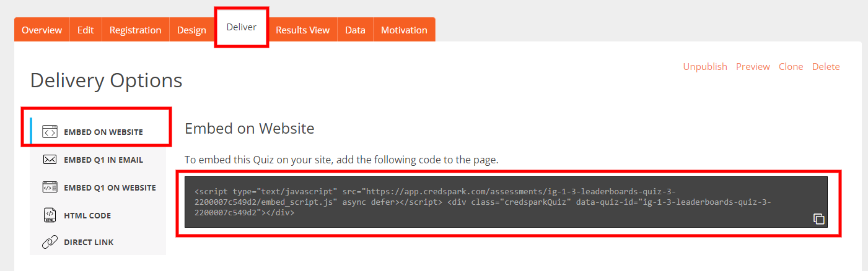Select Embed Q1 in Email option
This screenshot has height=271, width=868.
pos(98,160)
